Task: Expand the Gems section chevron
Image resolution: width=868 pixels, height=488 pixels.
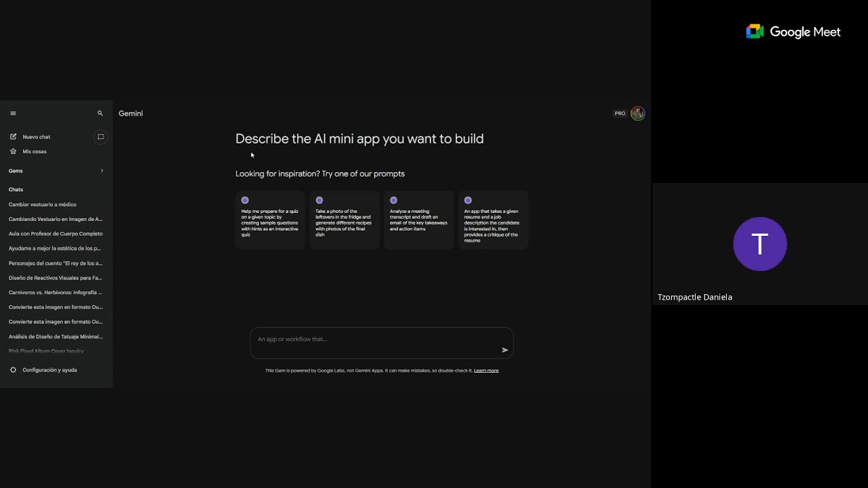Action: coord(102,171)
